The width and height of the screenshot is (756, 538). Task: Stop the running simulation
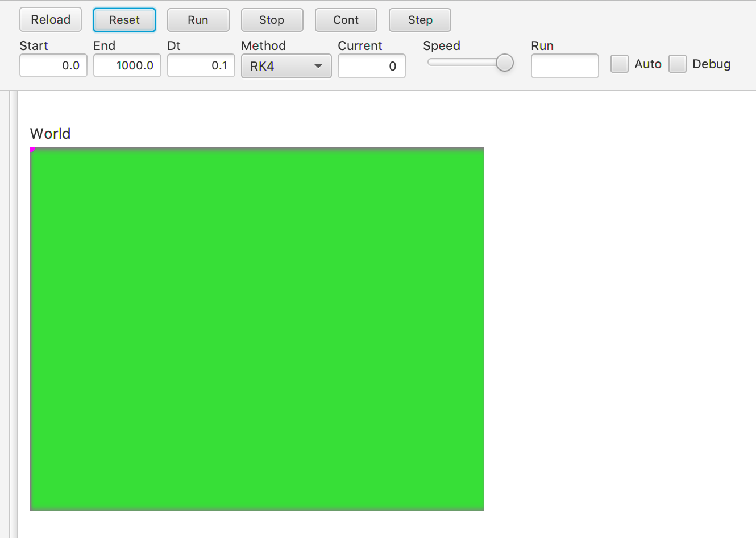(272, 20)
